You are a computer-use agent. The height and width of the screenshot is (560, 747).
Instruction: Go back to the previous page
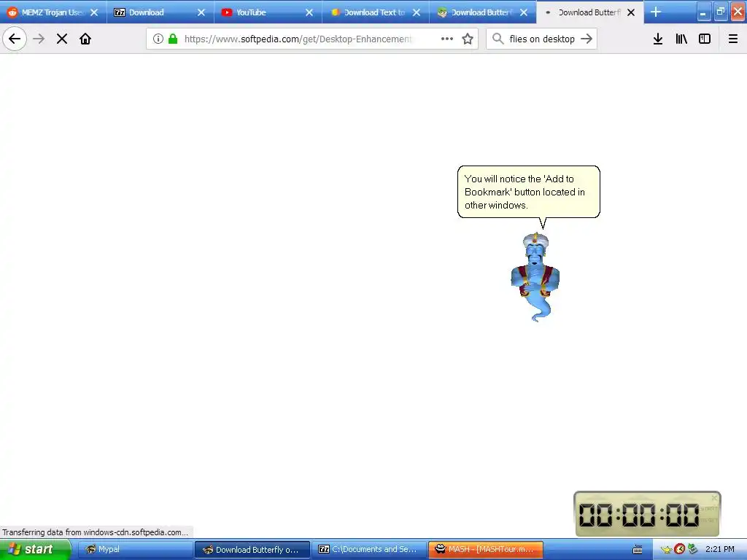(15, 39)
